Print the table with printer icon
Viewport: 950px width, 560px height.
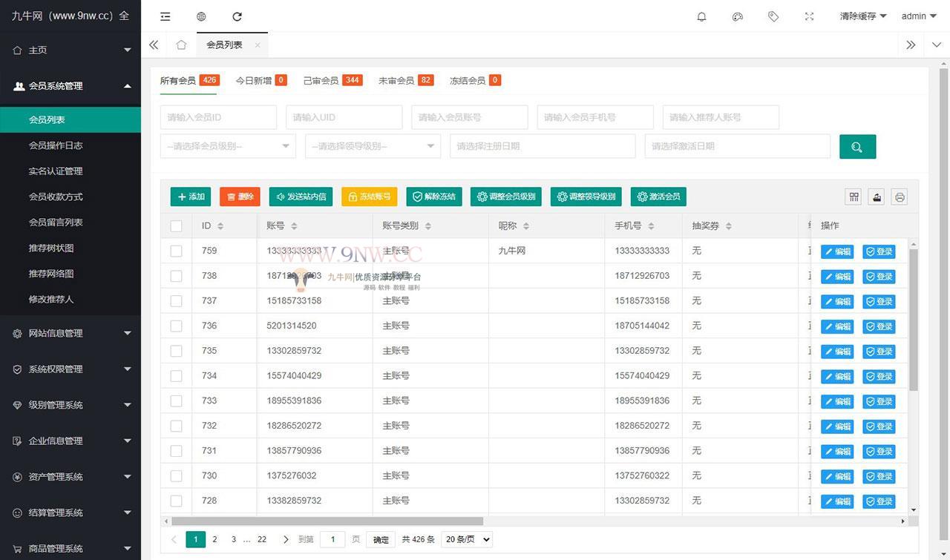900,197
